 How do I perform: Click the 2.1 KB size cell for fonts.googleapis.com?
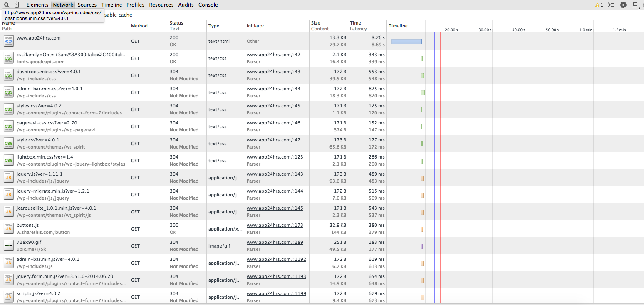coord(339,55)
